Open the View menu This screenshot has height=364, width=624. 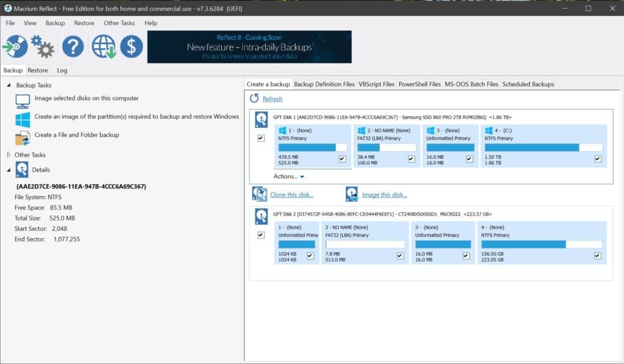(x=30, y=23)
